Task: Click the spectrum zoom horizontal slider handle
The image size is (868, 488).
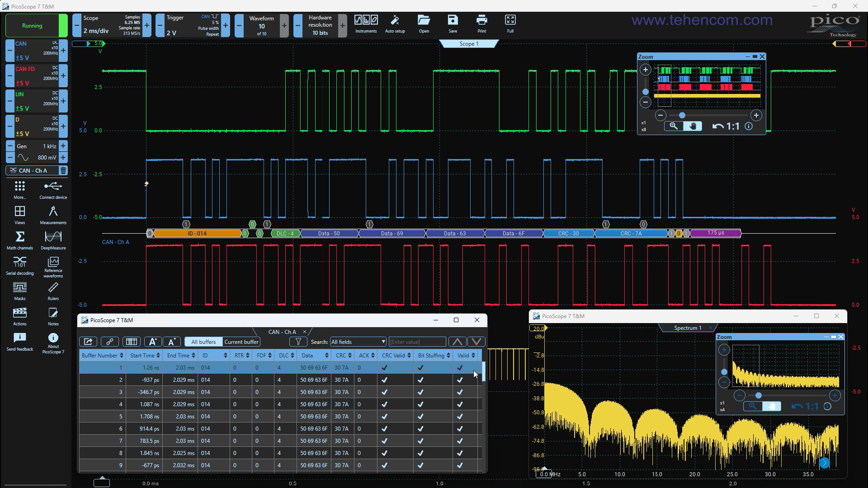Action: point(759,395)
